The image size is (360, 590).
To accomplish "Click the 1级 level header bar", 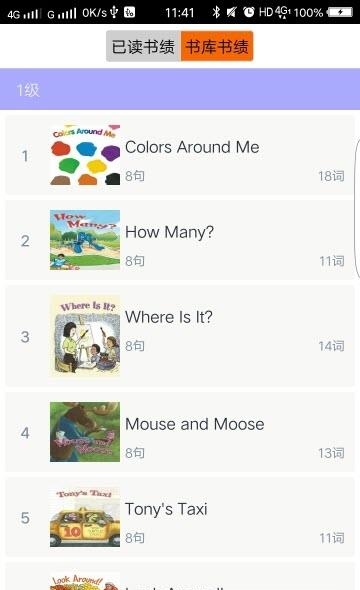I will (x=180, y=89).
